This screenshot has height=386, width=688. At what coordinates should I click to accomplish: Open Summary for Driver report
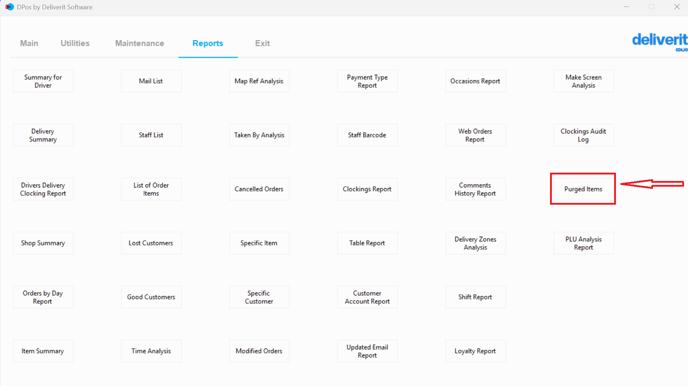(x=43, y=81)
